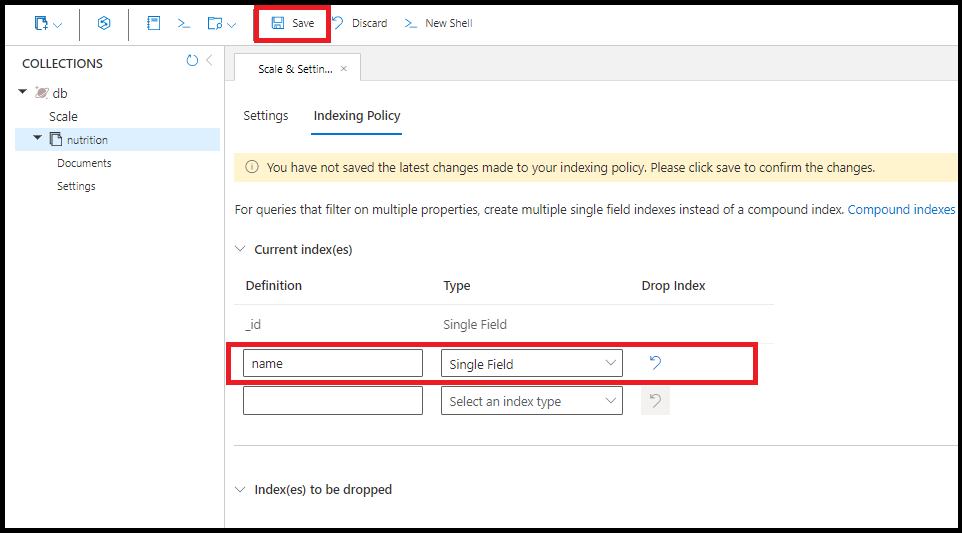Collapse the nutrition collection node
The image size is (962, 533).
coord(37,138)
